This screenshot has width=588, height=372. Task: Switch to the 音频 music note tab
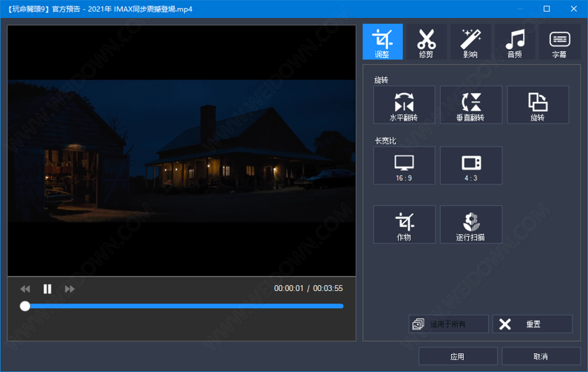515,42
